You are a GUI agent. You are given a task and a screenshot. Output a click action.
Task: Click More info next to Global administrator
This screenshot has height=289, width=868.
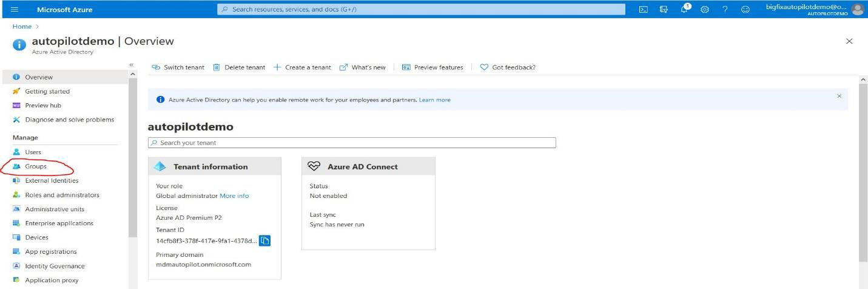pyautogui.click(x=234, y=195)
